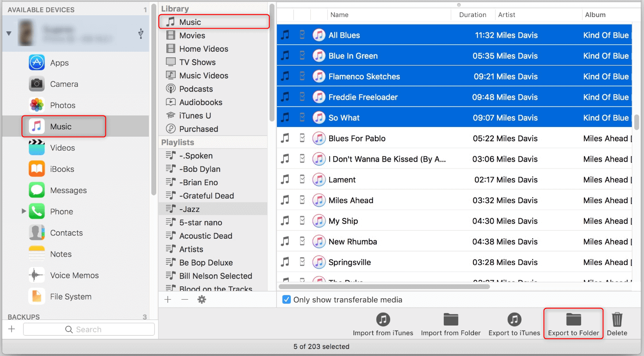The height and width of the screenshot is (356, 644).
Task: Click the Search field in sidebar
Action: tap(89, 329)
